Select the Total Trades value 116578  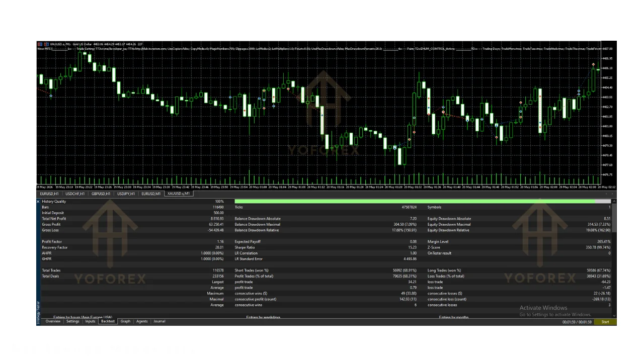point(218,270)
